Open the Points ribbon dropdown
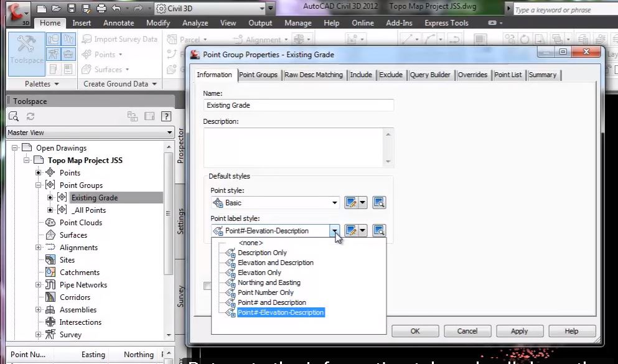Screen dimensions: 618x364 tap(102, 54)
